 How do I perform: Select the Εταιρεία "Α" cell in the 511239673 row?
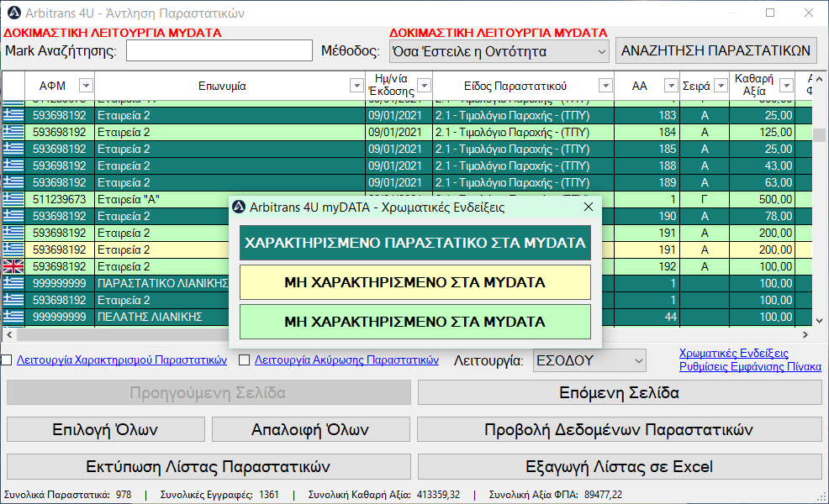[x=162, y=199]
